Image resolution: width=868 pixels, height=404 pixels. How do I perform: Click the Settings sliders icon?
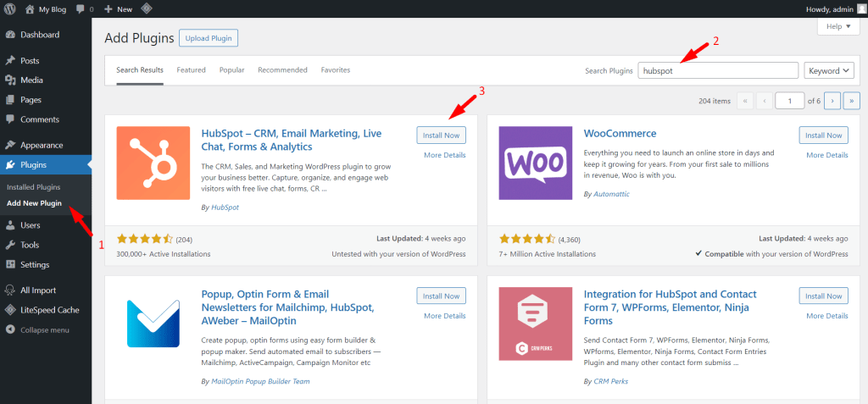pyautogui.click(x=10, y=264)
